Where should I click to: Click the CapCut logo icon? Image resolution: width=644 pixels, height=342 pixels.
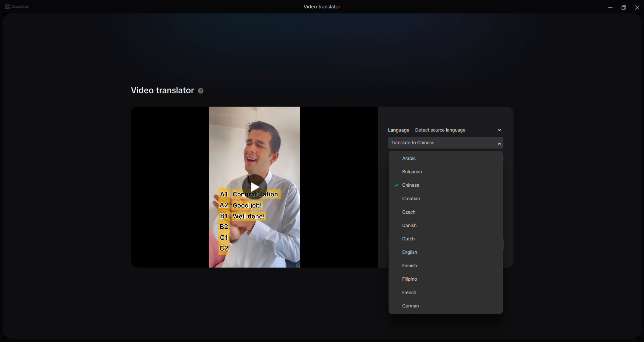(x=8, y=6)
